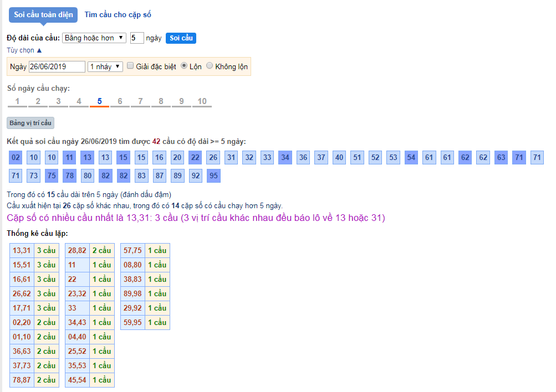Screen dimensions: 556x392
Task: Choose the number tile 92
Action: click(195, 176)
